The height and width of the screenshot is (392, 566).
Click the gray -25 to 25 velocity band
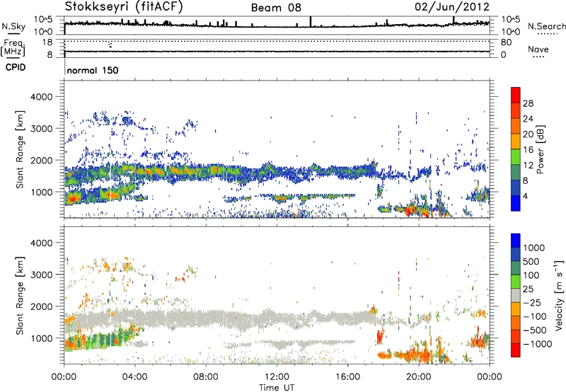(516, 296)
